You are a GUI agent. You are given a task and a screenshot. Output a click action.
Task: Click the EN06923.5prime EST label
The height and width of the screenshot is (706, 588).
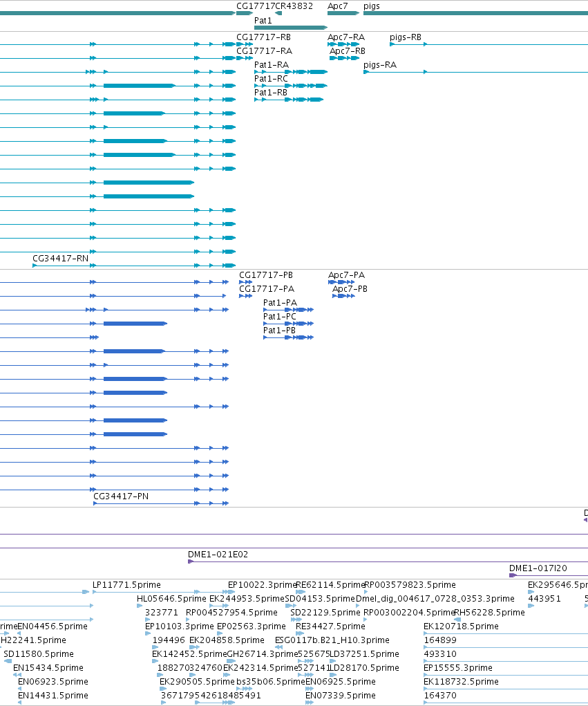[53, 682]
